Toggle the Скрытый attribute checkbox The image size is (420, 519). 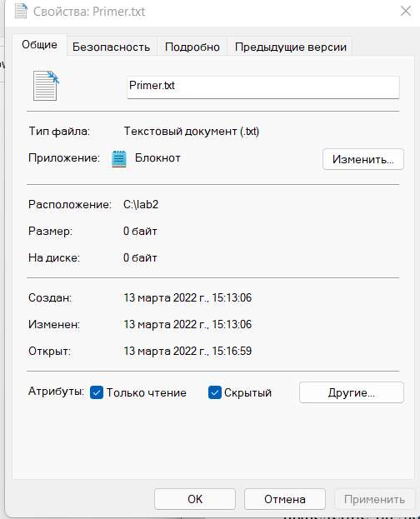point(215,392)
